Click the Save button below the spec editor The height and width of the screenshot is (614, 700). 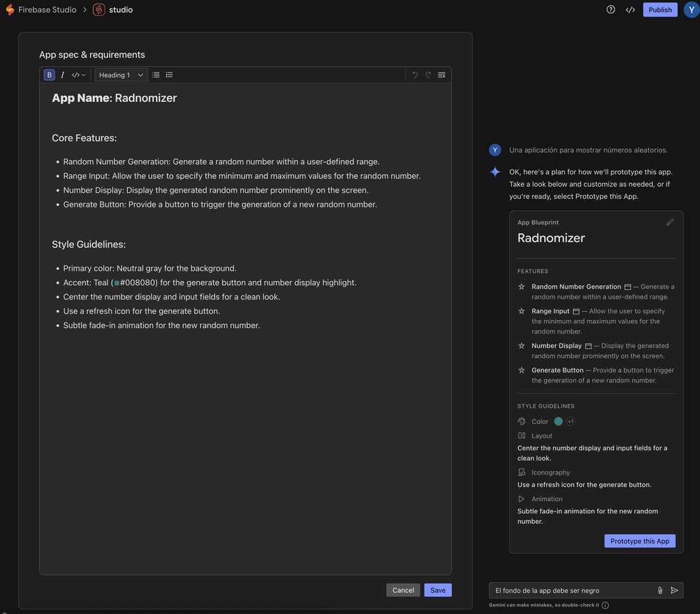[437, 589]
